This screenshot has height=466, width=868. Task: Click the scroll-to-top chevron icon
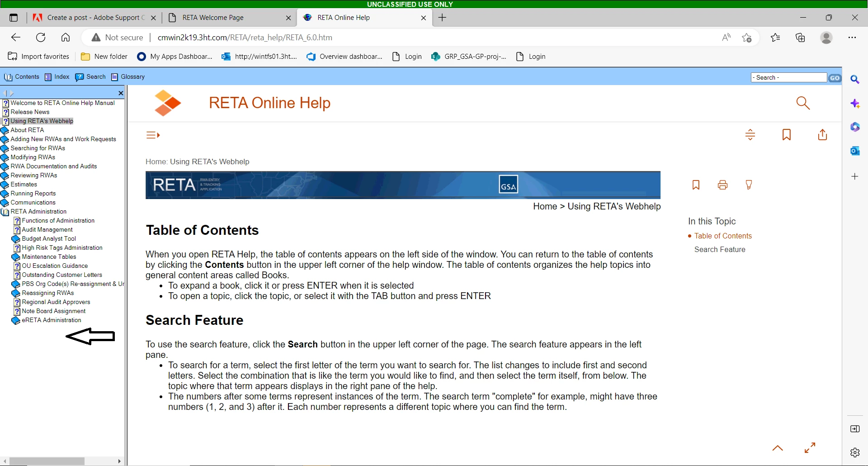(778, 448)
